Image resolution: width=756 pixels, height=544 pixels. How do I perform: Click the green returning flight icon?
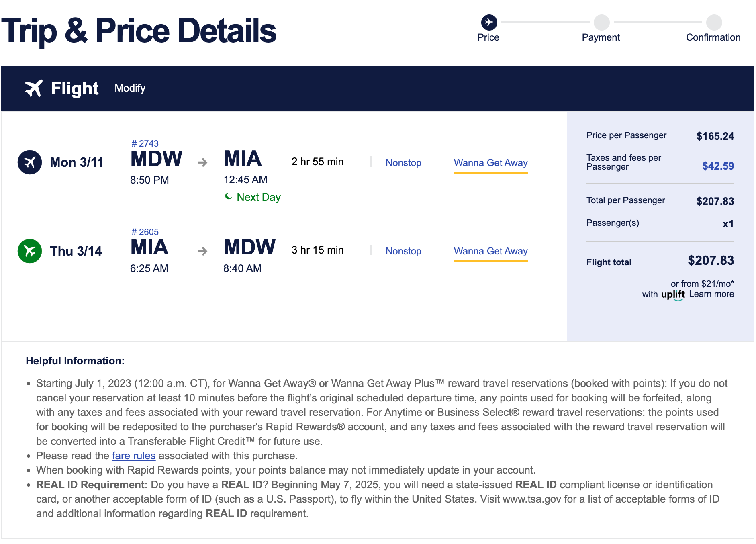[x=30, y=251]
